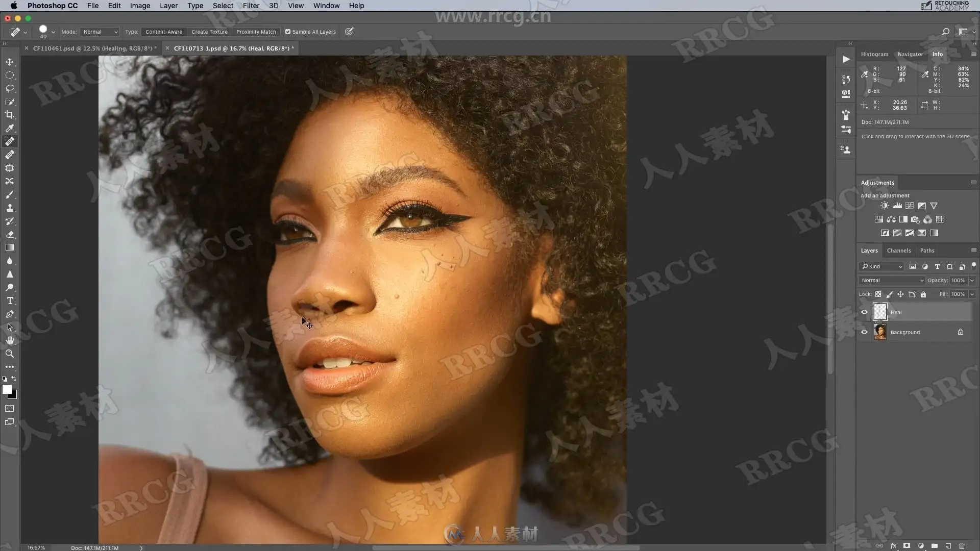Expand the Kind layer filter dropdown
The height and width of the screenshot is (551, 980).
(x=881, y=266)
